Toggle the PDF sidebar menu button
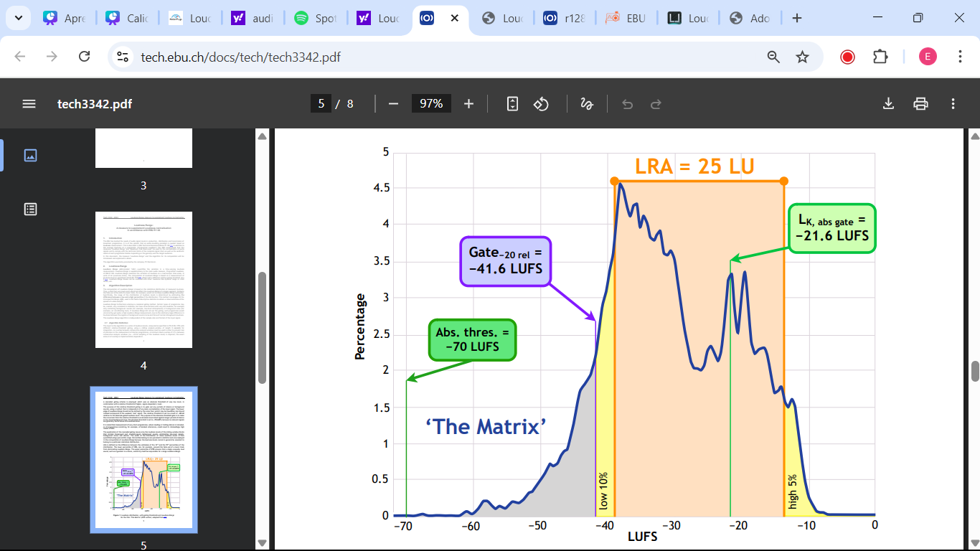Image resolution: width=980 pixels, height=551 pixels. pyautogui.click(x=29, y=104)
